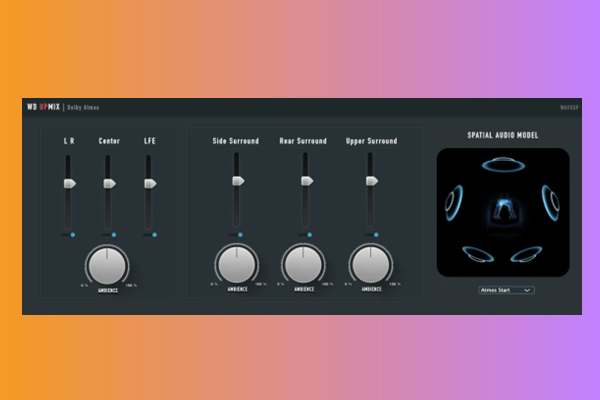Click the LFE channel label
600x400 pixels.
pyautogui.click(x=150, y=141)
